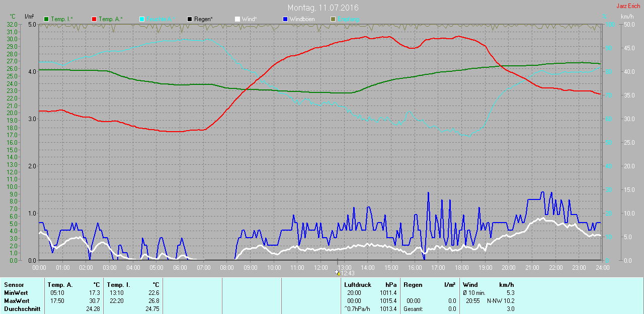Click the km/h axis unit label
This screenshot has height=314, width=644.
coord(627,17)
